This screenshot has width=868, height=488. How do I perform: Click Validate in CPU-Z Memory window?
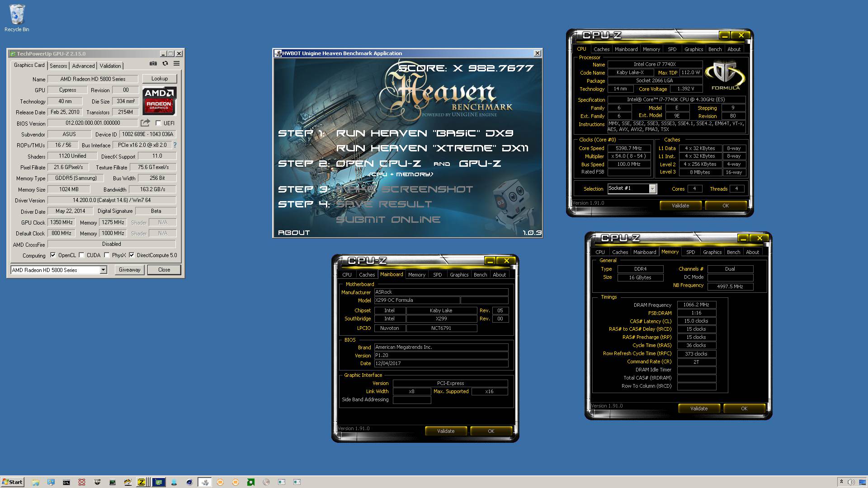pos(699,408)
